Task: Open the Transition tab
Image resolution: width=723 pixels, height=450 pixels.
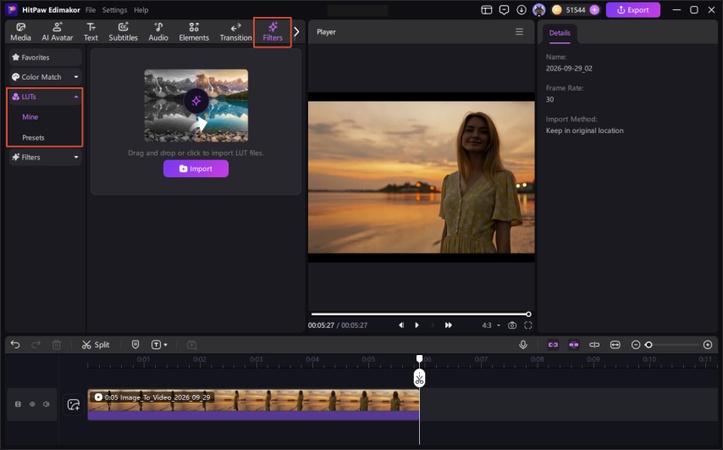Action: 236,32
